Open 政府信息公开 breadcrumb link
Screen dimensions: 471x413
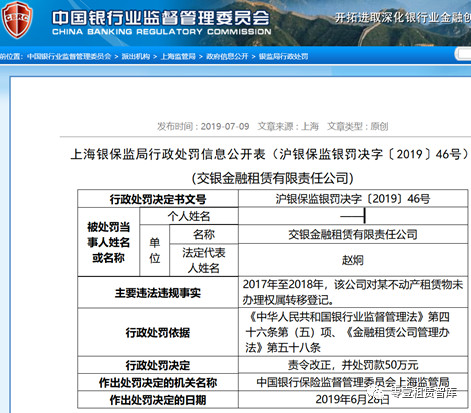(227, 56)
